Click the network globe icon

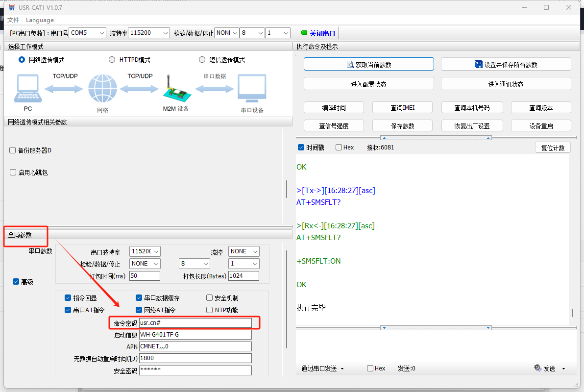[103, 89]
